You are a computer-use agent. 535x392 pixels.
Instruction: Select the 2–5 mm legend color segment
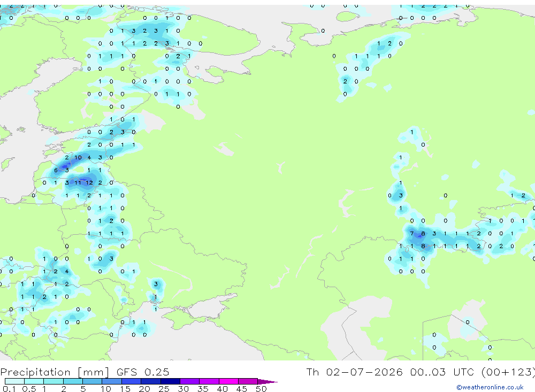tap(73, 381)
